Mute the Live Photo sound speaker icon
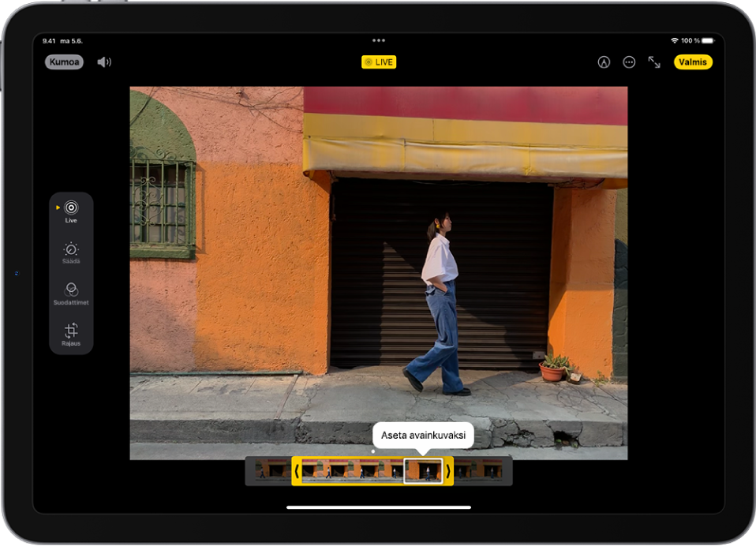The height and width of the screenshot is (546, 756). pos(104,62)
